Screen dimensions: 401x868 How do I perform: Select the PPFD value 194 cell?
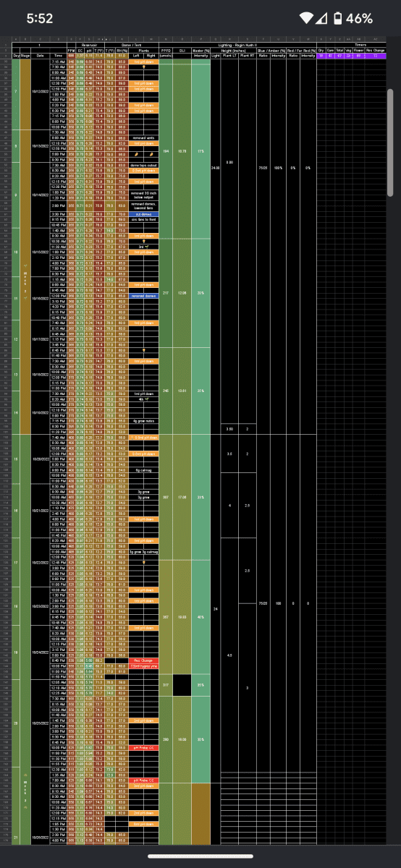click(167, 151)
